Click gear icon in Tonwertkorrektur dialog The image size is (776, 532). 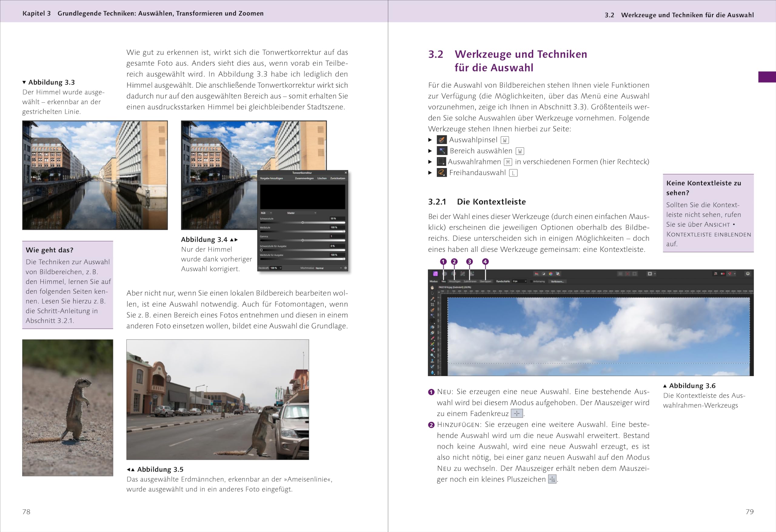click(x=346, y=268)
